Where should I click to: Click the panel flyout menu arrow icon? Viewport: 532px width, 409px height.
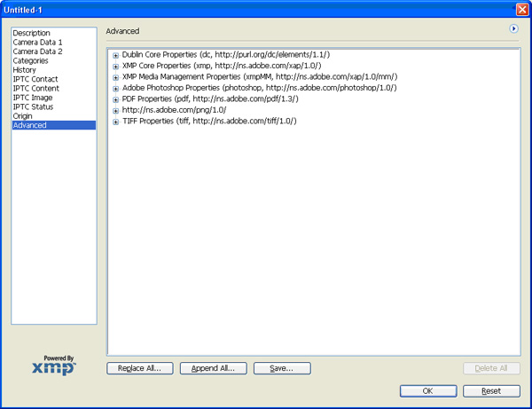tap(513, 29)
